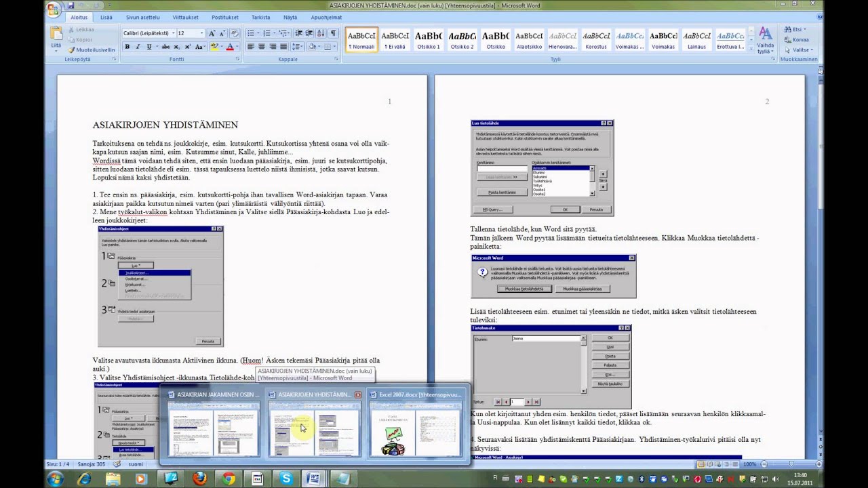Clear formatting with the eraser icon
The height and width of the screenshot is (488, 868).
coord(235,33)
